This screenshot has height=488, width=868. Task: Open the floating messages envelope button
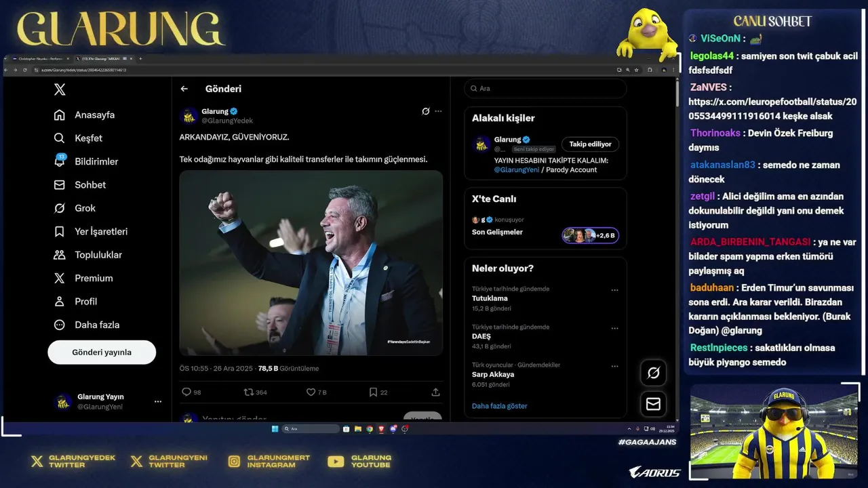(x=654, y=404)
